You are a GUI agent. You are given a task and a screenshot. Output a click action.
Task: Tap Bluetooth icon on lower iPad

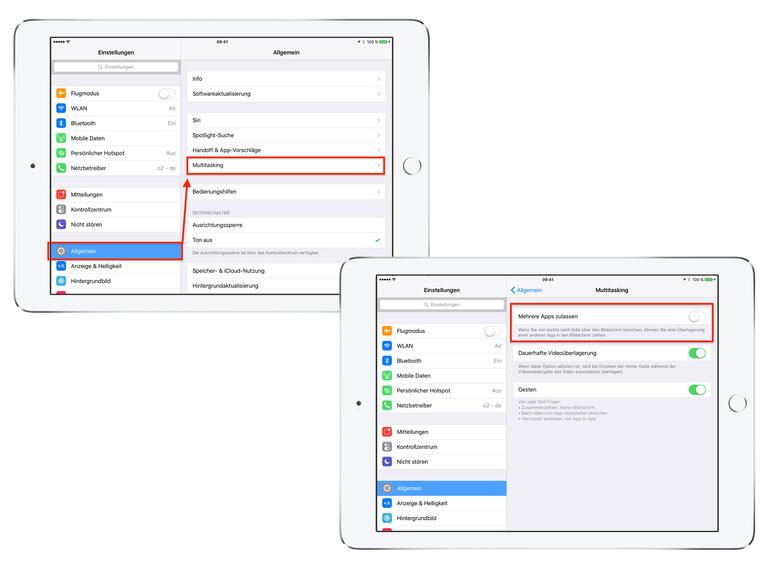pyautogui.click(x=387, y=361)
